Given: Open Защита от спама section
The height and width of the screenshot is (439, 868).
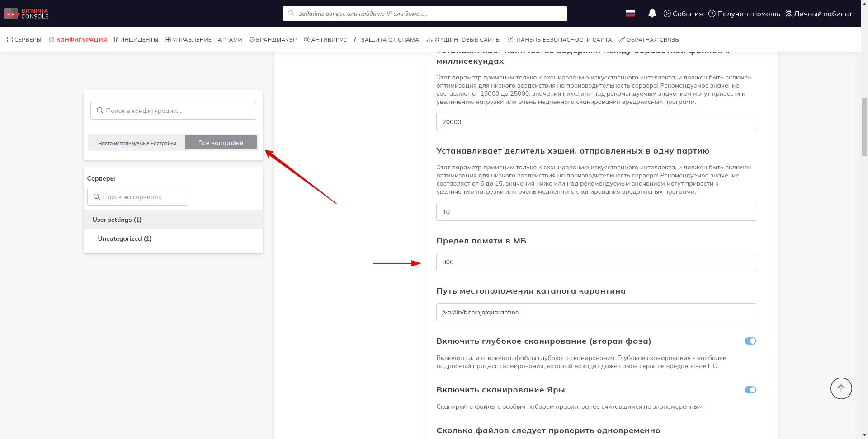Looking at the screenshot, I should (387, 40).
